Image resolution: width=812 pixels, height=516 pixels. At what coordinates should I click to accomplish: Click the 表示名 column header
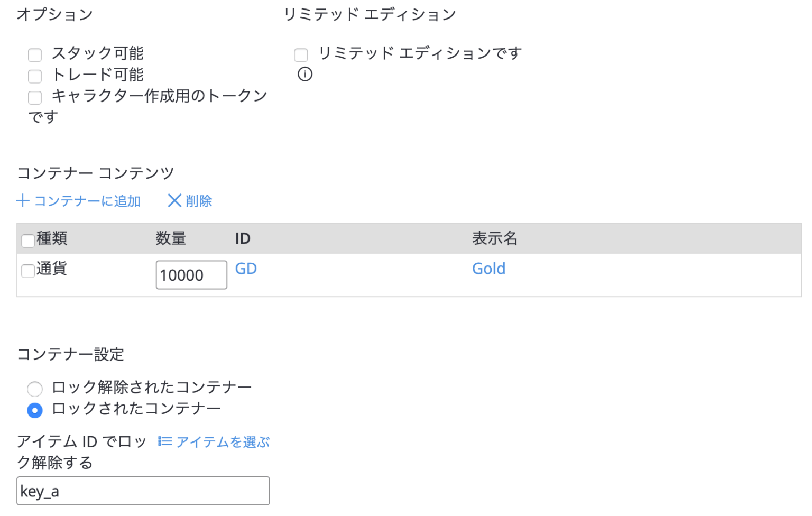tap(494, 238)
